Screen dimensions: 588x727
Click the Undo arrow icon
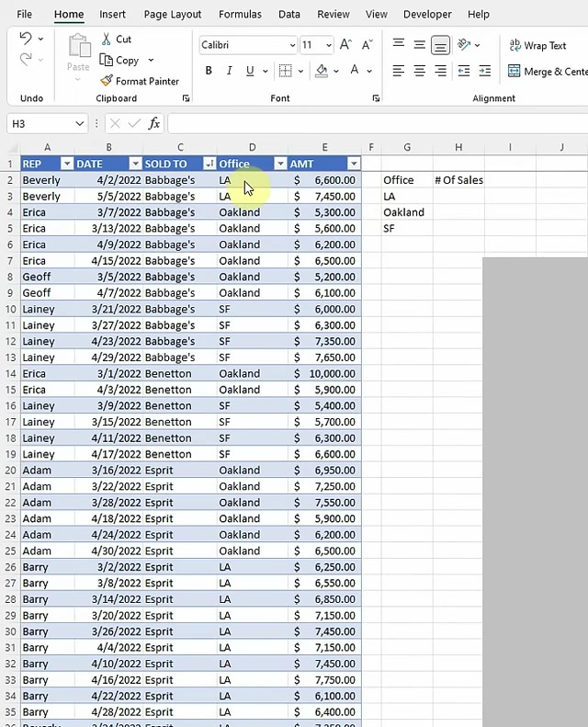(x=25, y=39)
